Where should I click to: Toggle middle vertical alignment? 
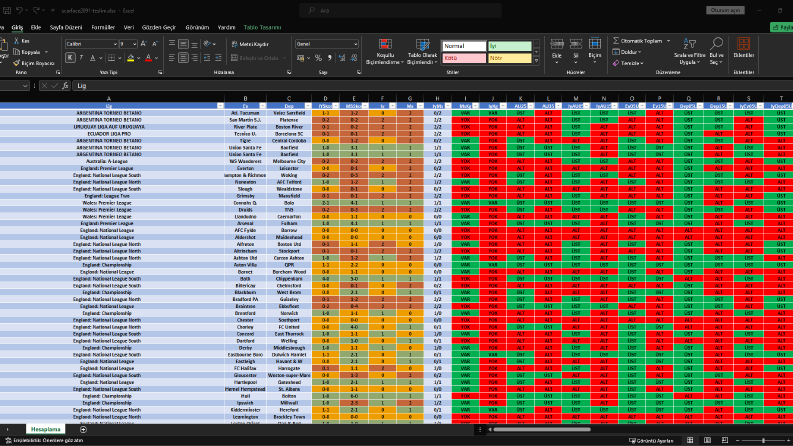point(183,44)
